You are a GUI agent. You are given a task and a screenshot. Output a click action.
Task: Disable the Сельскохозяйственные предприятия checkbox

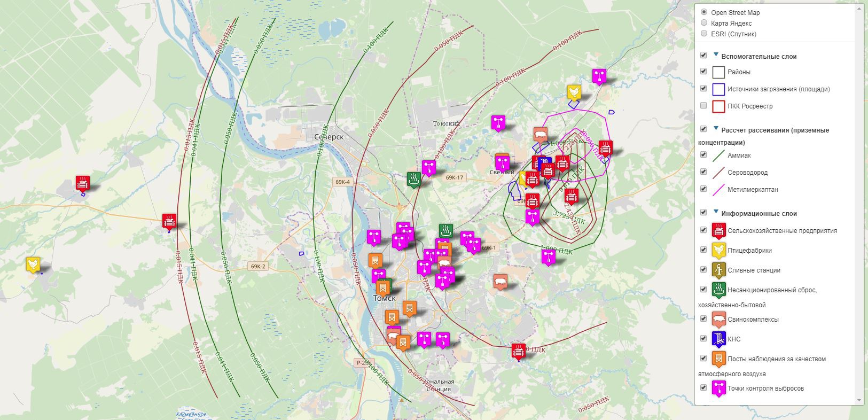tap(703, 230)
